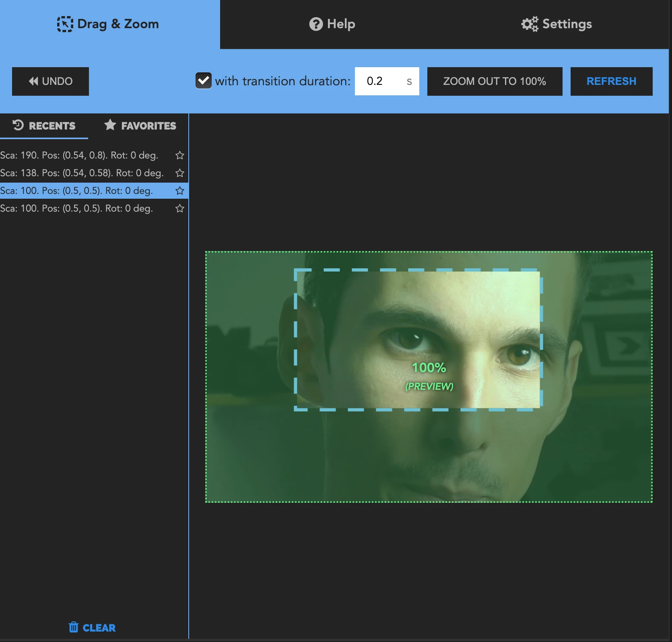The height and width of the screenshot is (642, 672).
Task: Click the Refresh button
Action: 611,81
